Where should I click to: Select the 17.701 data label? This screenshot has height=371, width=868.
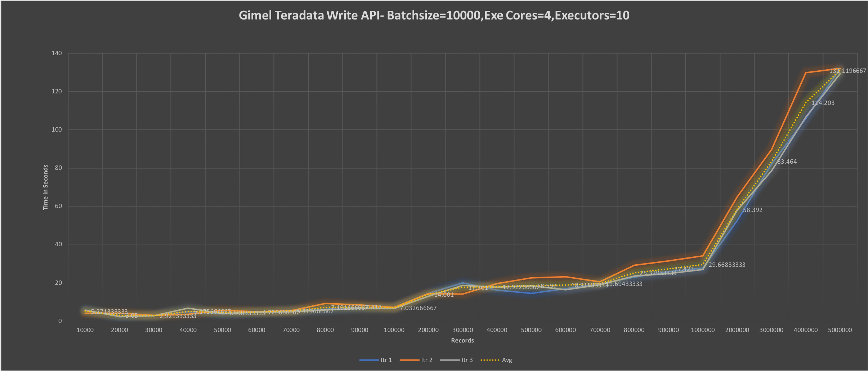478,288
